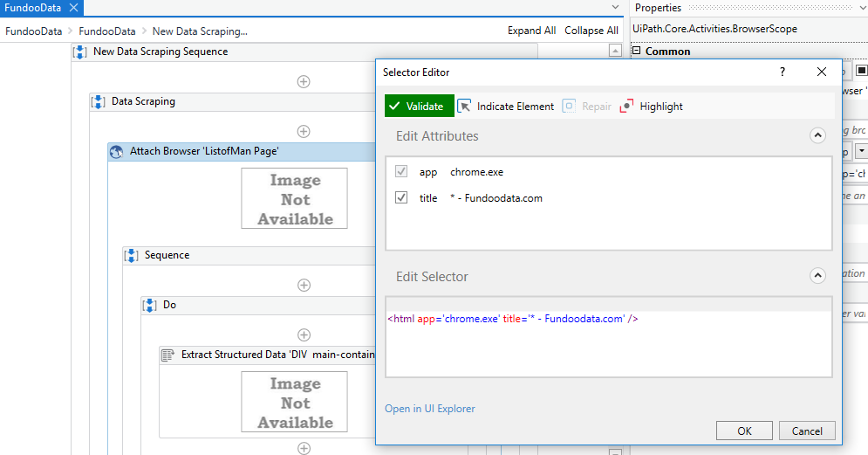The image size is (868, 455).
Task: Click Indicate Element in Selector Editor
Action: pyautogui.click(x=505, y=106)
